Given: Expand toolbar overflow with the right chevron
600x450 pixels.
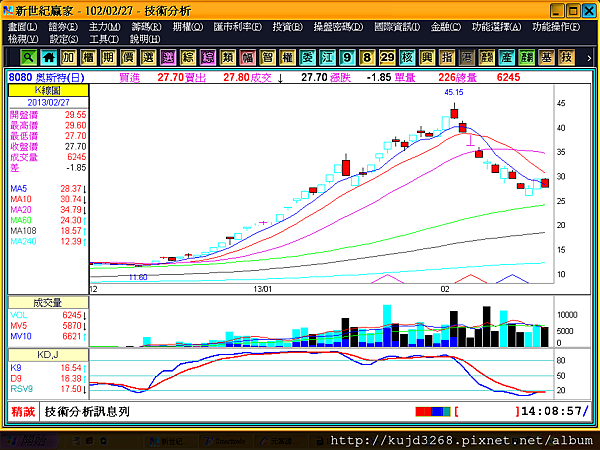Looking at the screenshot, I should click(589, 58).
